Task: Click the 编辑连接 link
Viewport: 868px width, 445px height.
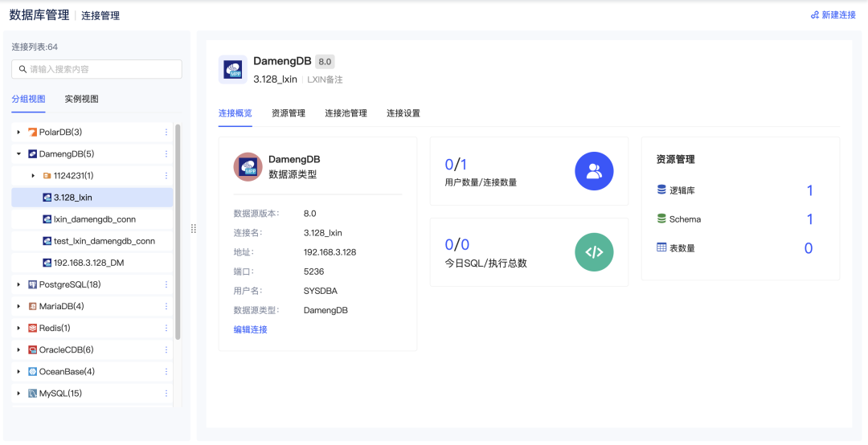Action: (250, 329)
